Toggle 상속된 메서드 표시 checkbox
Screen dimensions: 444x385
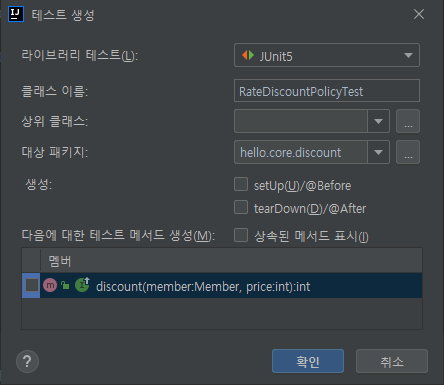coord(241,235)
